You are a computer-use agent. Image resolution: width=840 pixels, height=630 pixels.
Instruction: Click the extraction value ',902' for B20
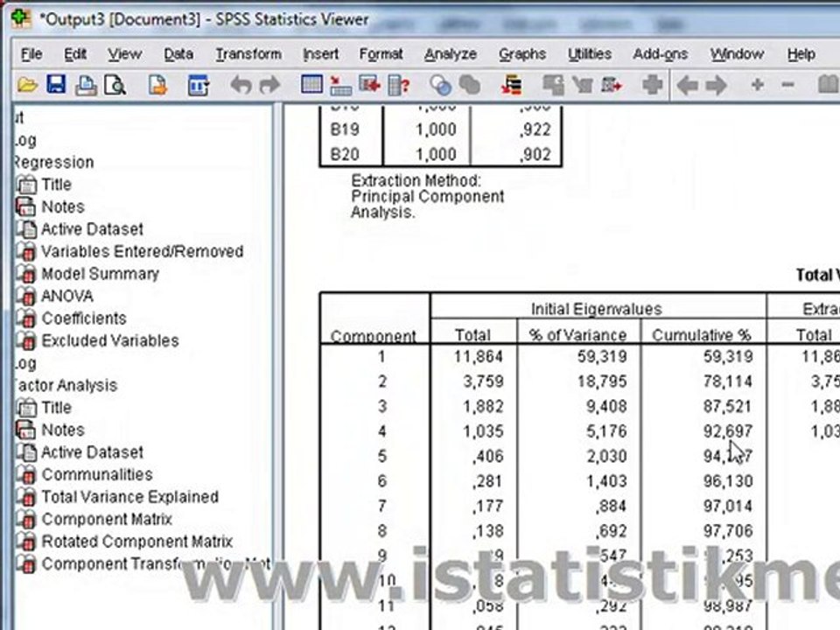point(535,155)
